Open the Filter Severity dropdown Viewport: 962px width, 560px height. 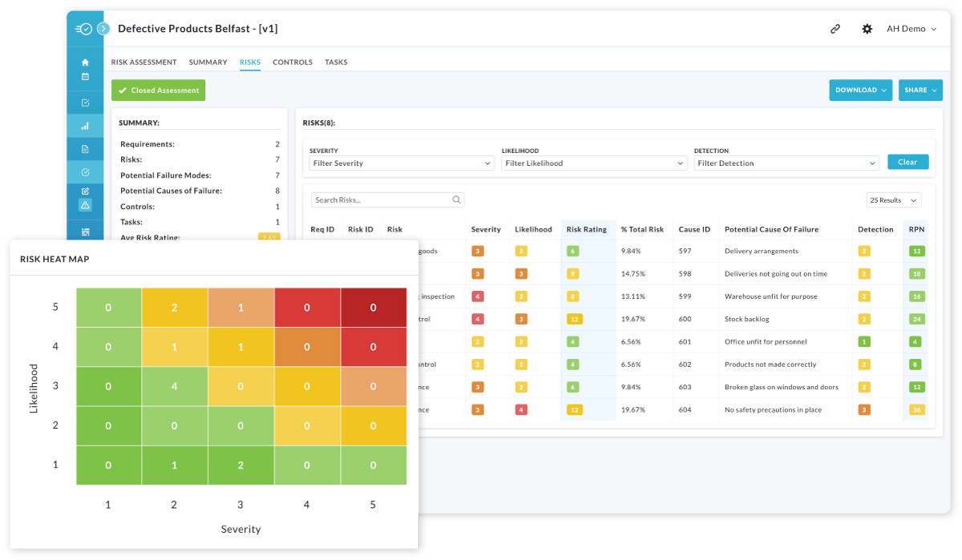pyautogui.click(x=400, y=163)
